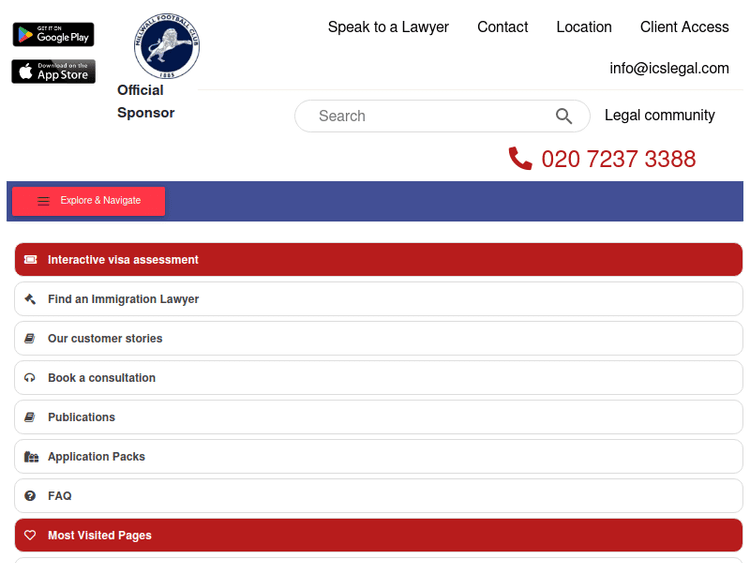Click the hamburger icon in Explore & Navigate
Image resolution: width=750 pixels, height=563 pixels.
[44, 201]
